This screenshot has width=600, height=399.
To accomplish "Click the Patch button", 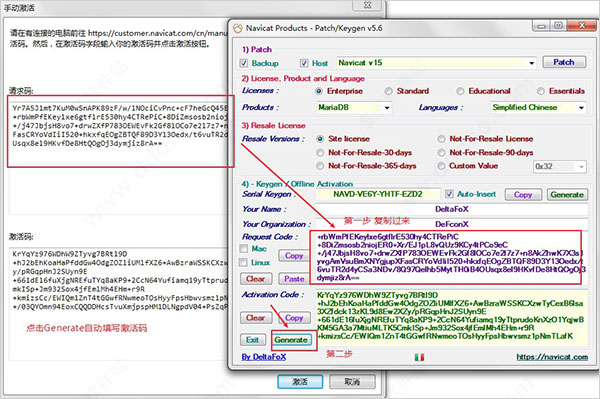I will pyautogui.click(x=564, y=62).
